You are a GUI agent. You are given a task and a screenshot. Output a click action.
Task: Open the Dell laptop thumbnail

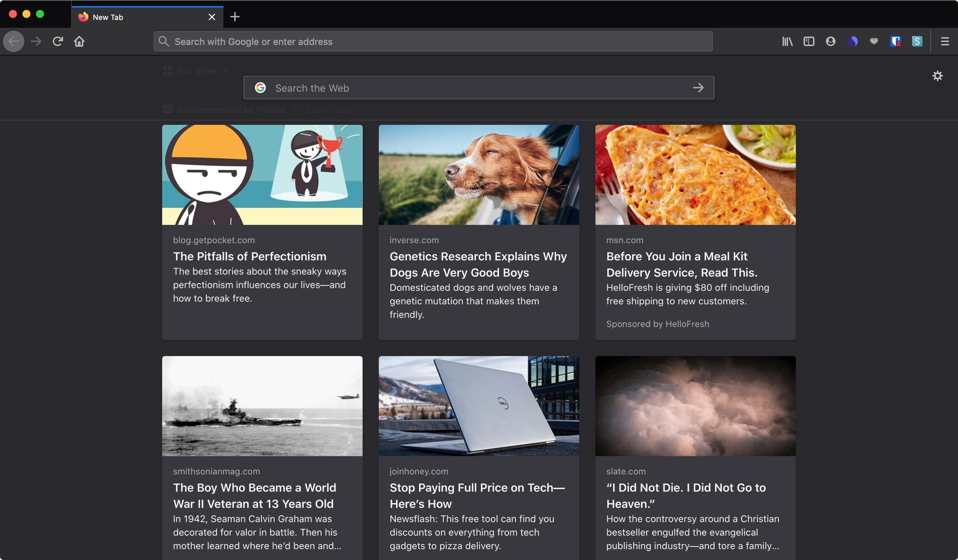pos(479,406)
